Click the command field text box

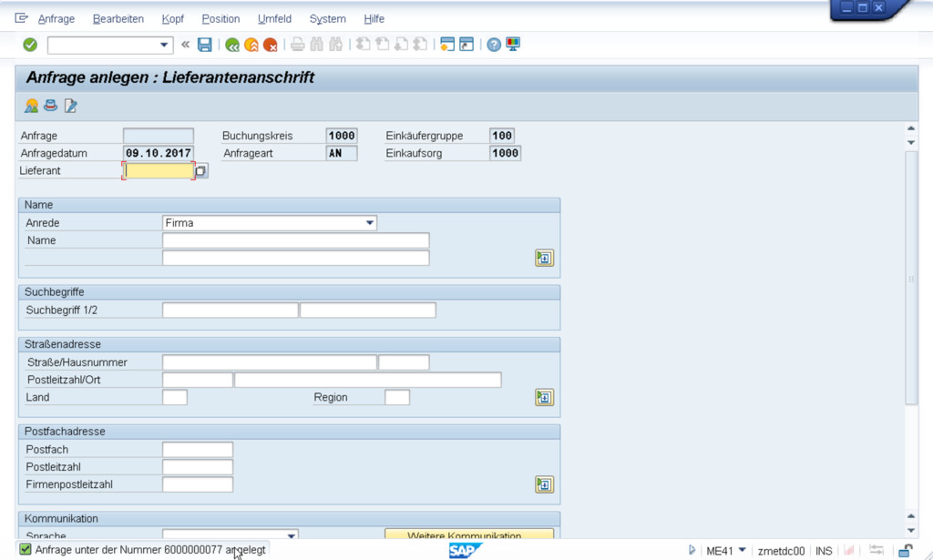coord(102,46)
